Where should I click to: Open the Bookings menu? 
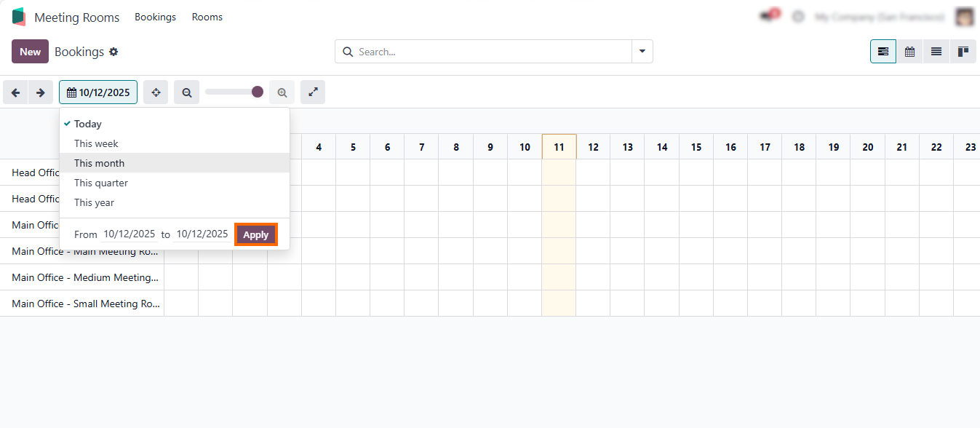[x=155, y=17]
